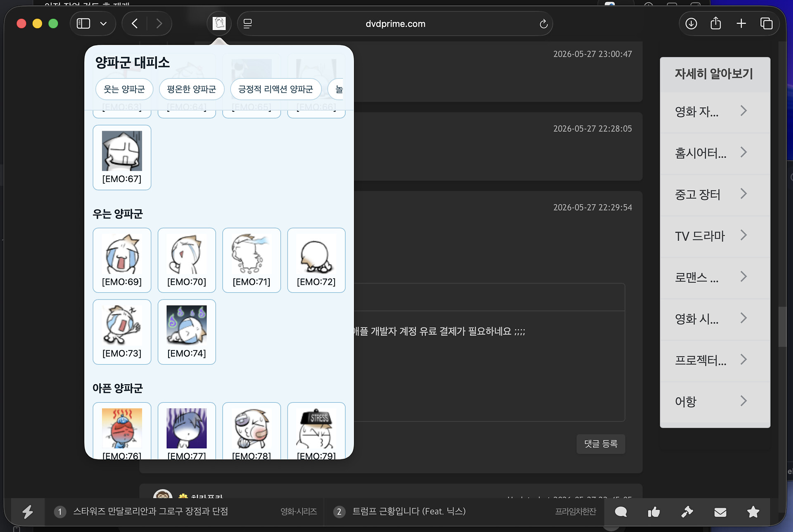Screen dimensions: 793x532
Task: Insert the crying EMO:69 emoticon
Action: pyautogui.click(x=122, y=260)
